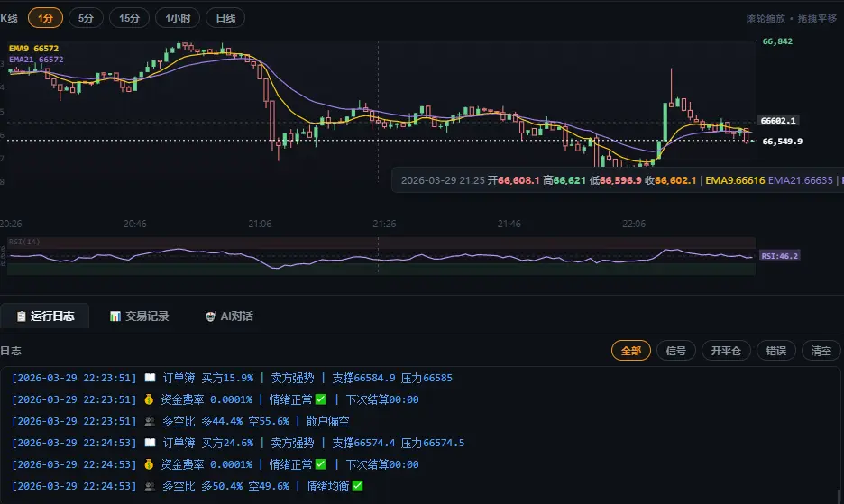The height and width of the screenshot is (504, 844).
Task: Click the 日志 section heading
Action: pos(11,351)
